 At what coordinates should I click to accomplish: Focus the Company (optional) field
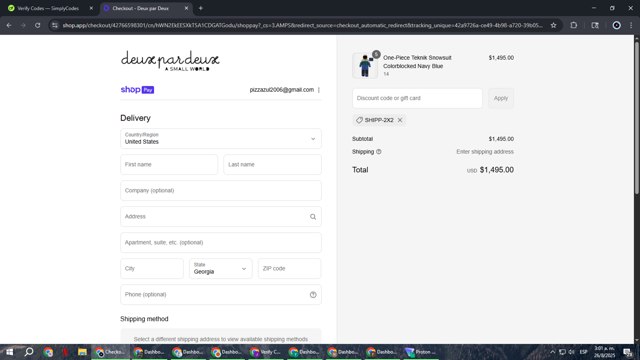coord(221,191)
